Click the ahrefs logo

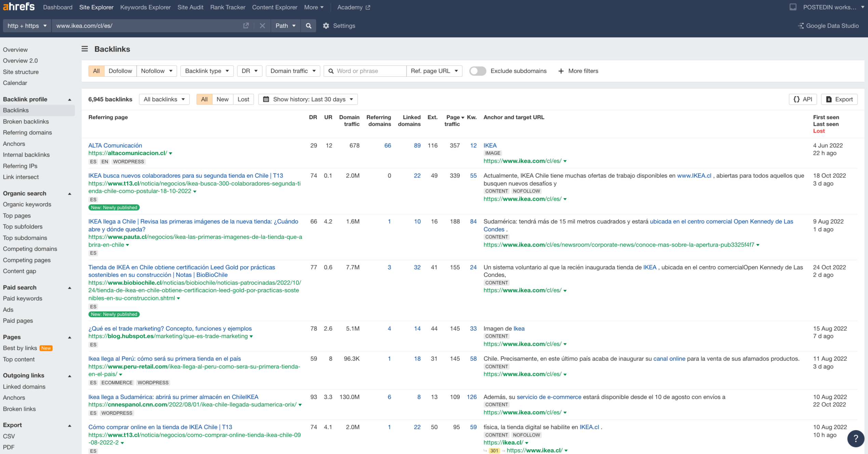19,7
